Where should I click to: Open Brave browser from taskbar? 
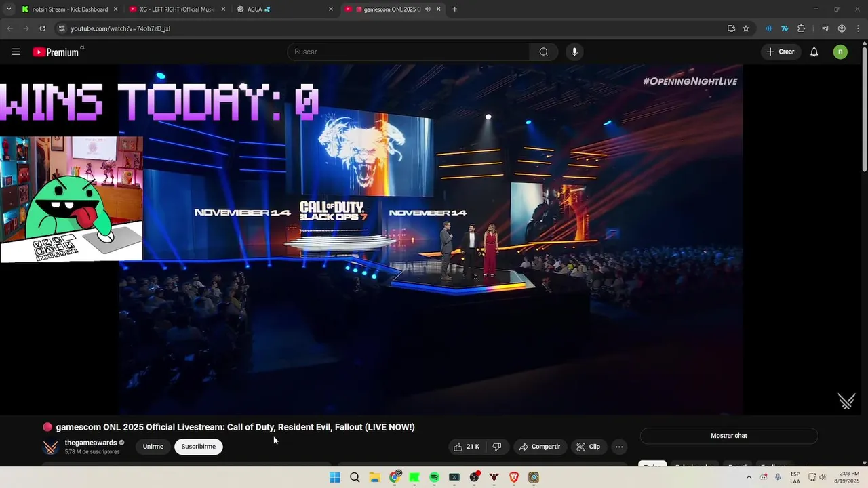(x=514, y=478)
